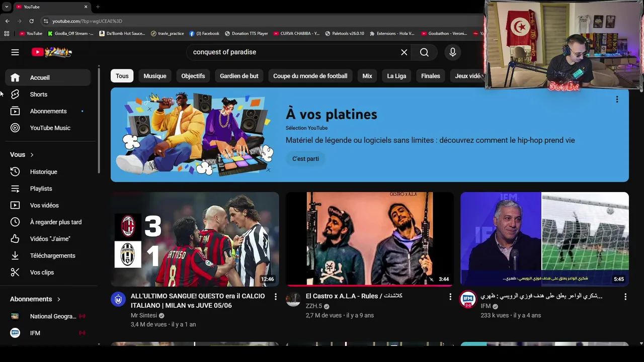The height and width of the screenshot is (362, 644).
Task: Open options menu for IFM video
Action: click(625, 297)
